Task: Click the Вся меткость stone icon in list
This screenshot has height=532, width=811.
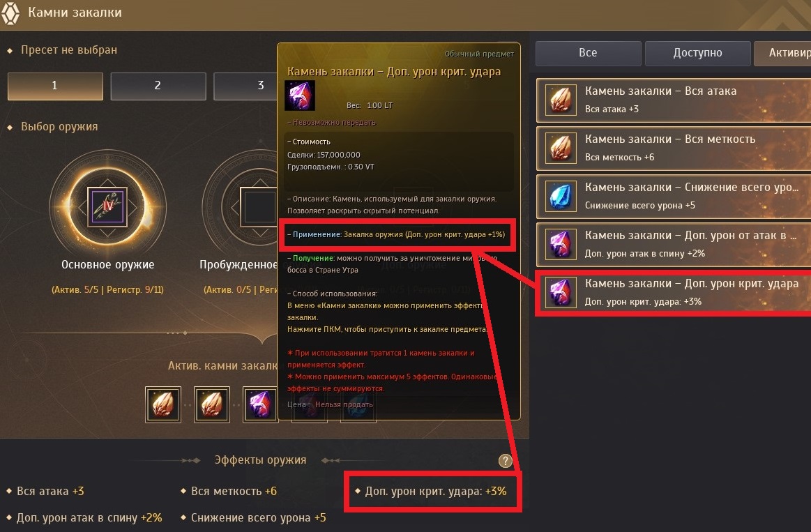Action: pyautogui.click(x=561, y=148)
